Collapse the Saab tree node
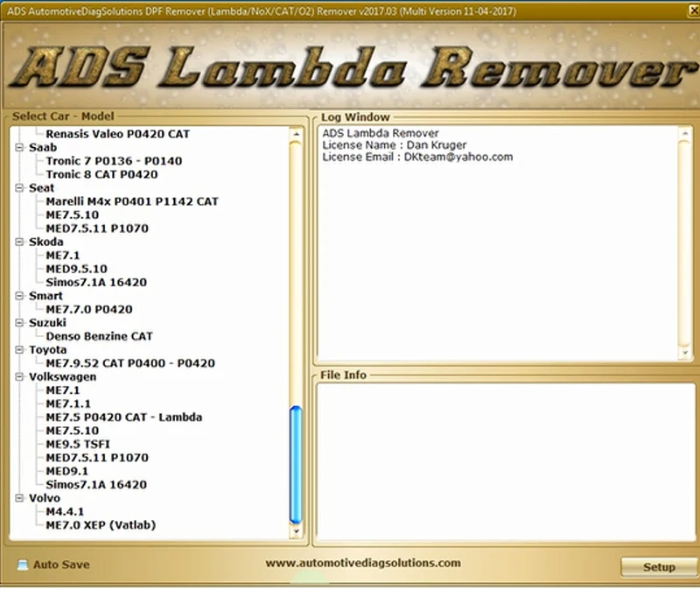Image resolution: width=700 pixels, height=590 pixels. 19,147
